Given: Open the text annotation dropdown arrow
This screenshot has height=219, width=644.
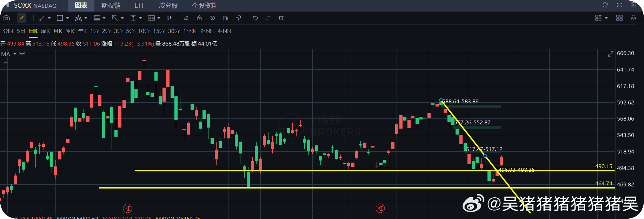Looking at the screenshot, I should (x=159, y=18).
